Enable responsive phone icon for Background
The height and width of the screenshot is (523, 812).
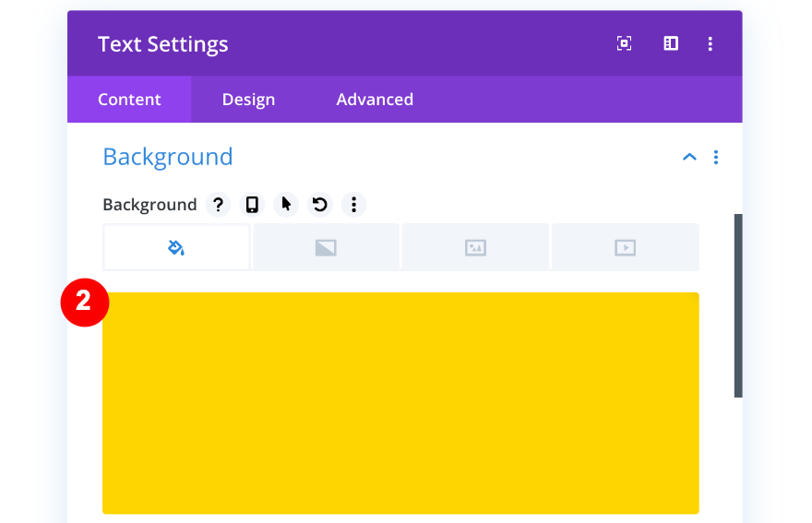252,205
